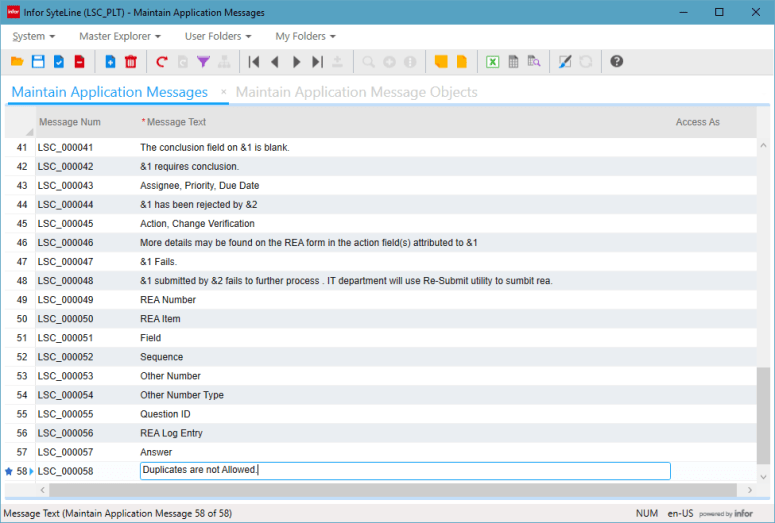Select text '&1 requires conclusion.'
775x523 pixels.
tap(189, 167)
